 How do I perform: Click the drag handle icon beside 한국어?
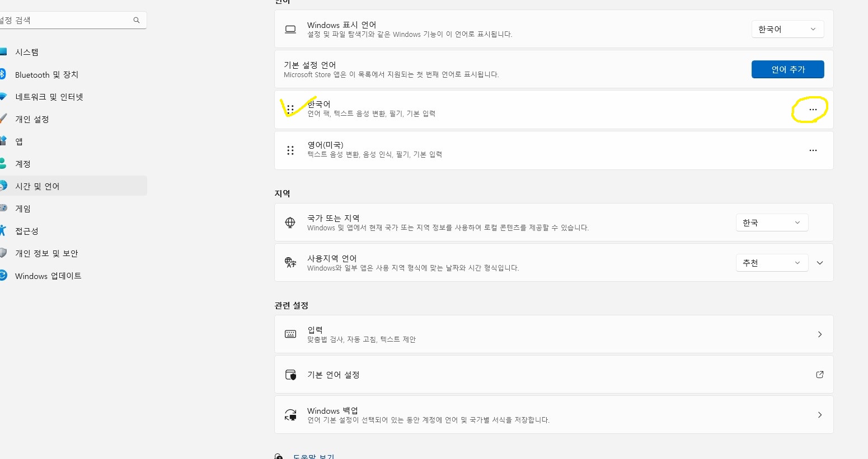[x=290, y=109]
